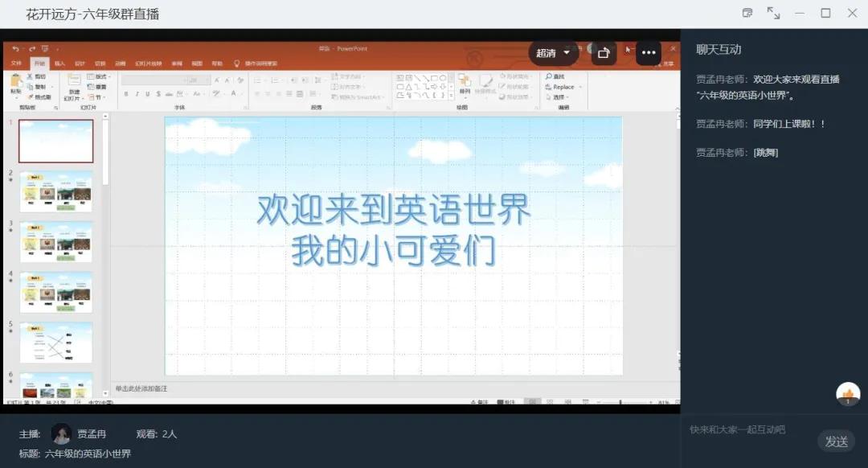
Task: Click the 粘贴 paste clipboard icon
Action: [16, 81]
